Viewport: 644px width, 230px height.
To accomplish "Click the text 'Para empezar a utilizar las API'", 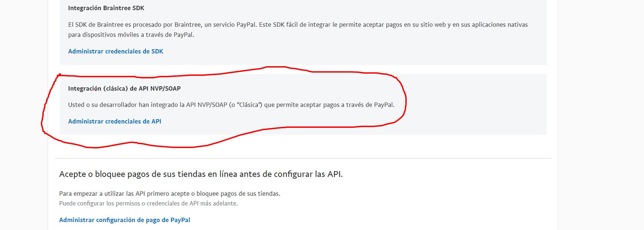I will (170, 194).
